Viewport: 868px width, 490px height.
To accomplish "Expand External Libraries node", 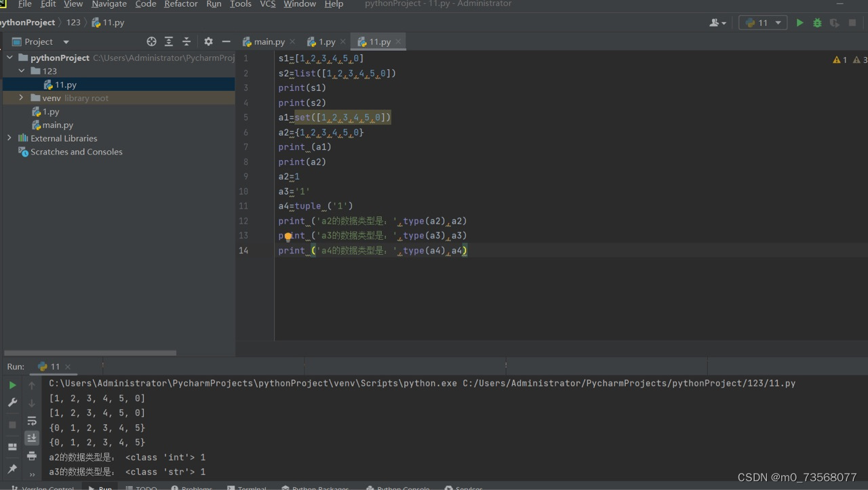I will coord(9,138).
